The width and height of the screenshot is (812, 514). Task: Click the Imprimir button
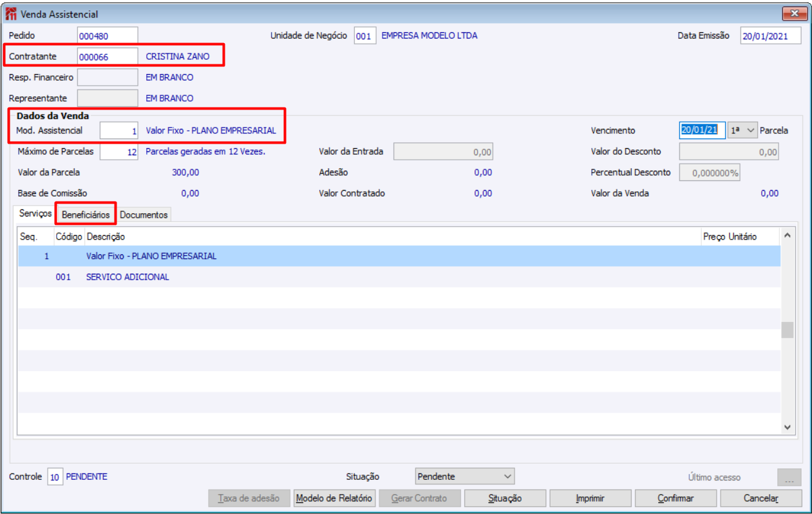[x=590, y=498]
